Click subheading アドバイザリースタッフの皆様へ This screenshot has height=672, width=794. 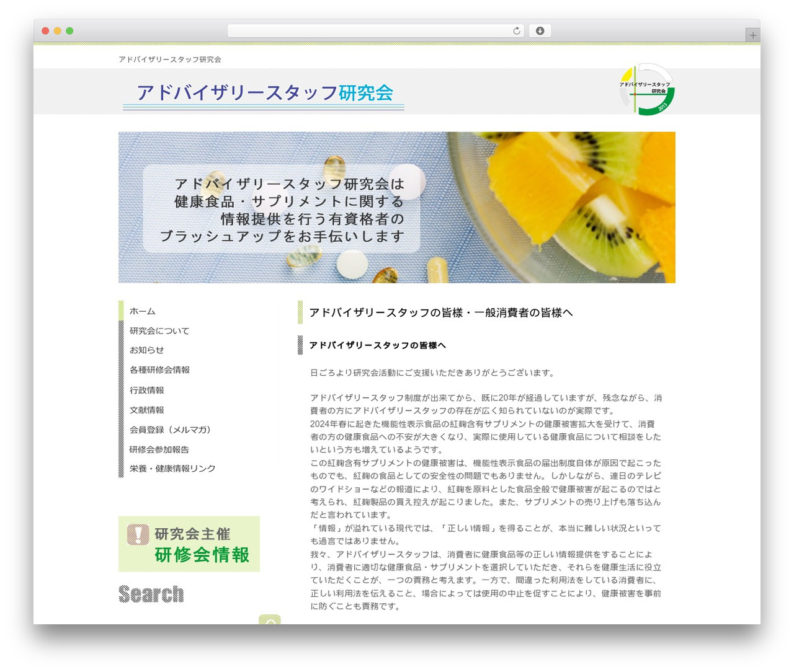[x=377, y=345]
